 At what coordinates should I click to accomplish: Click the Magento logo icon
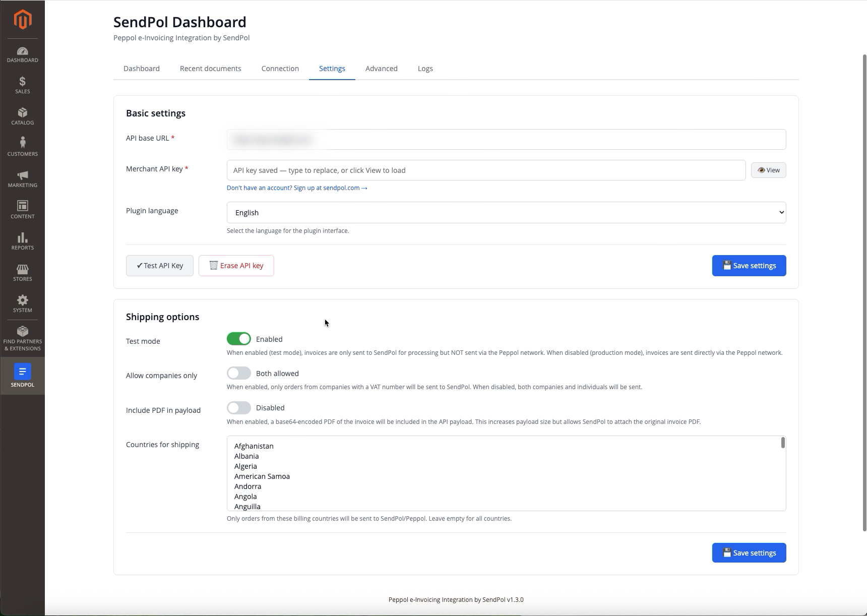(x=23, y=20)
